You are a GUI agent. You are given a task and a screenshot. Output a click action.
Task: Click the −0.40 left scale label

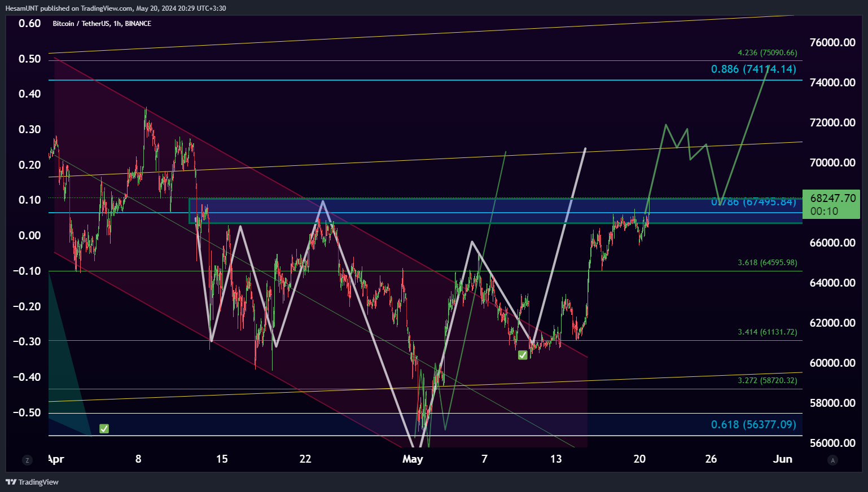tap(27, 377)
